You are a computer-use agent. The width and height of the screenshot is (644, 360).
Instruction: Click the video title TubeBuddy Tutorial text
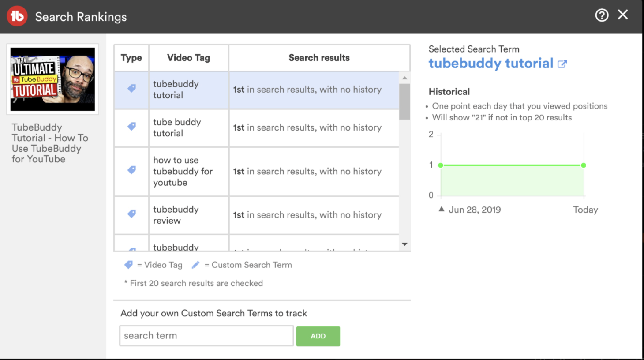click(x=50, y=143)
